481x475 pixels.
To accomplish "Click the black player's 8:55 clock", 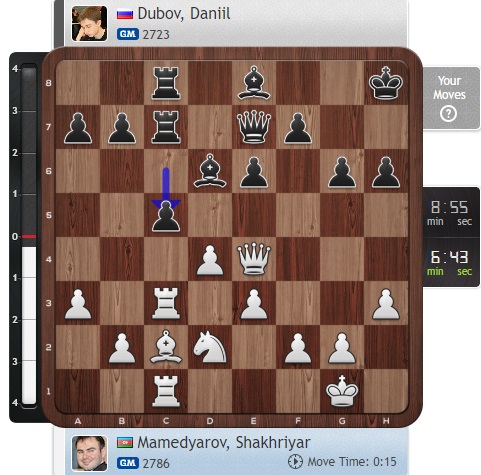I will [451, 212].
